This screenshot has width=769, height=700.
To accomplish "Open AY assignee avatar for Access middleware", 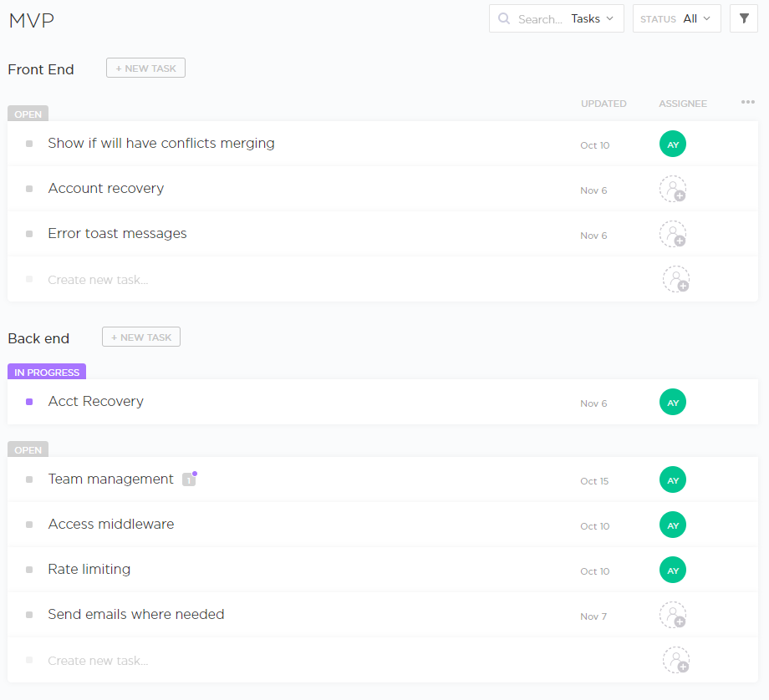I will pyautogui.click(x=672, y=525).
